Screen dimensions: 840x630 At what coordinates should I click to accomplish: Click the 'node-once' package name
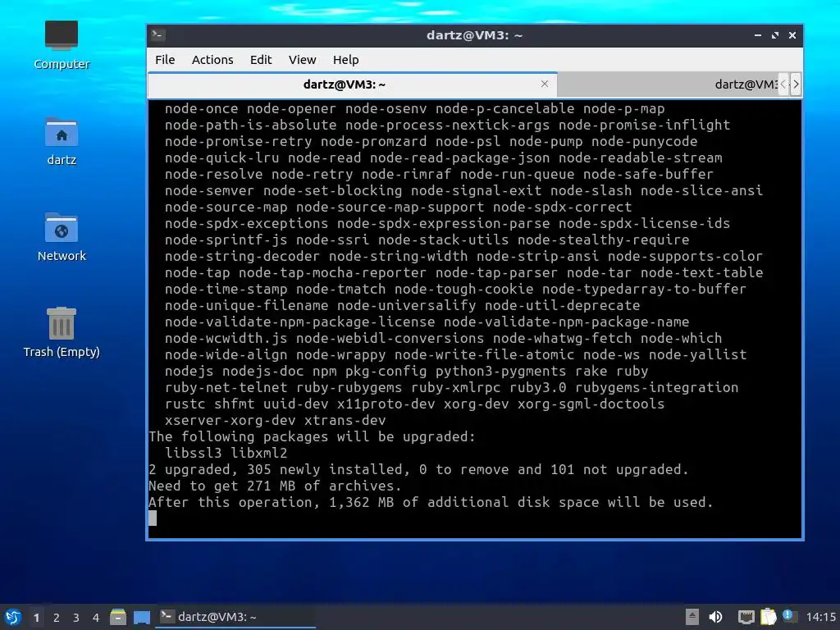click(x=202, y=109)
